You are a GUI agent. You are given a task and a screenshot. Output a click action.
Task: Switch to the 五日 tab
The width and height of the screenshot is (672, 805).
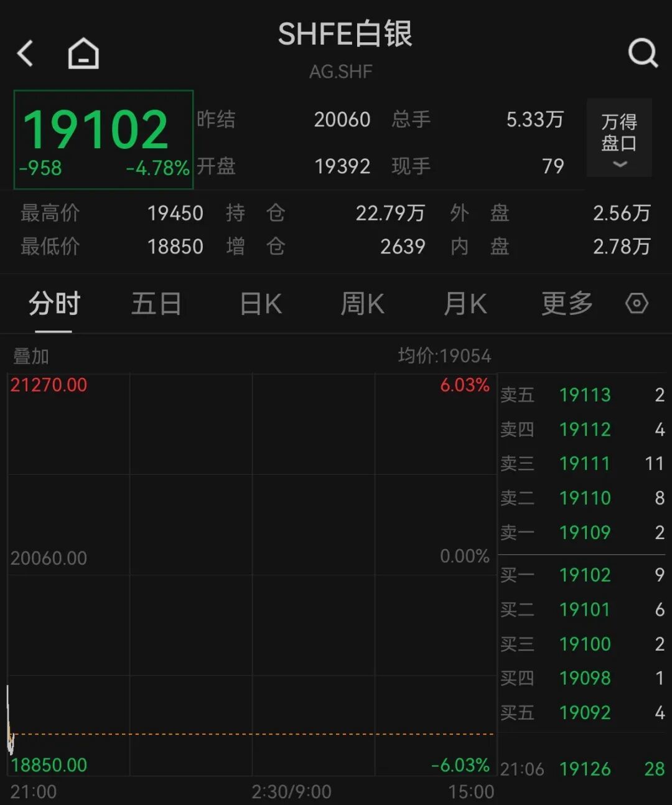(x=156, y=304)
